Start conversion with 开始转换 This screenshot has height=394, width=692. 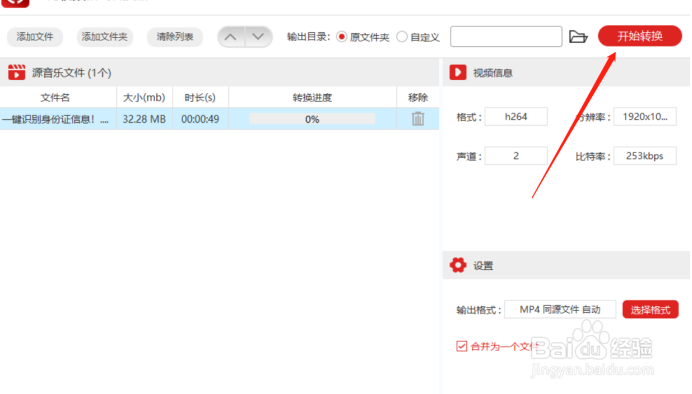click(x=640, y=36)
